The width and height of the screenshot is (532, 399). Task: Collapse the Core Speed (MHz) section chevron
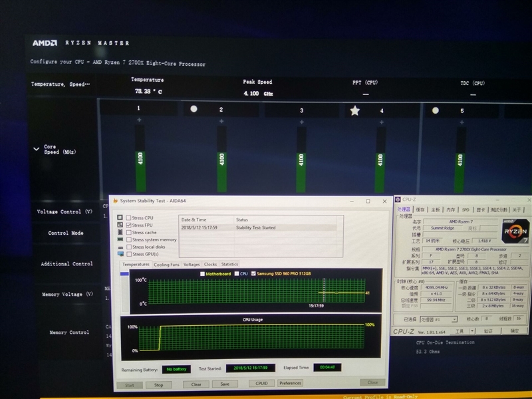pyautogui.click(x=37, y=149)
